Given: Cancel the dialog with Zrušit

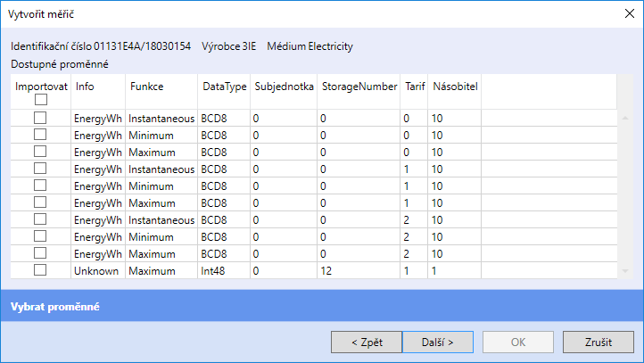Looking at the screenshot, I should tap(599, 342).
